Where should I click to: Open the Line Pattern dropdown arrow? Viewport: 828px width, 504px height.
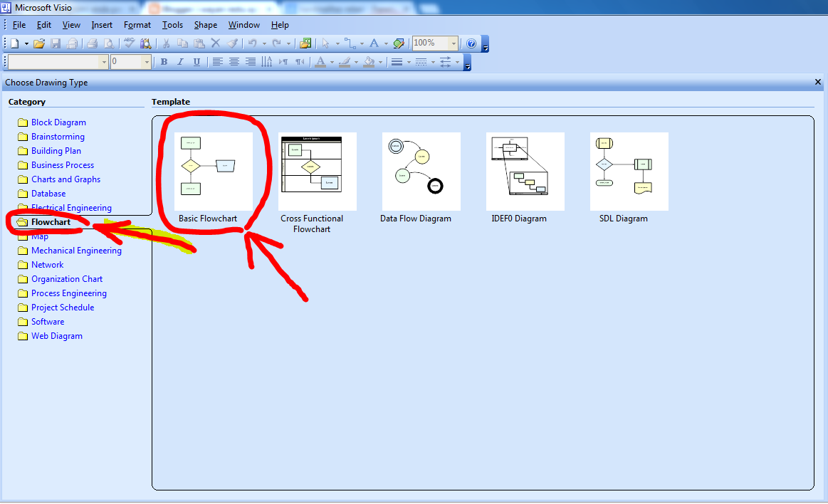tap(433, 62)
